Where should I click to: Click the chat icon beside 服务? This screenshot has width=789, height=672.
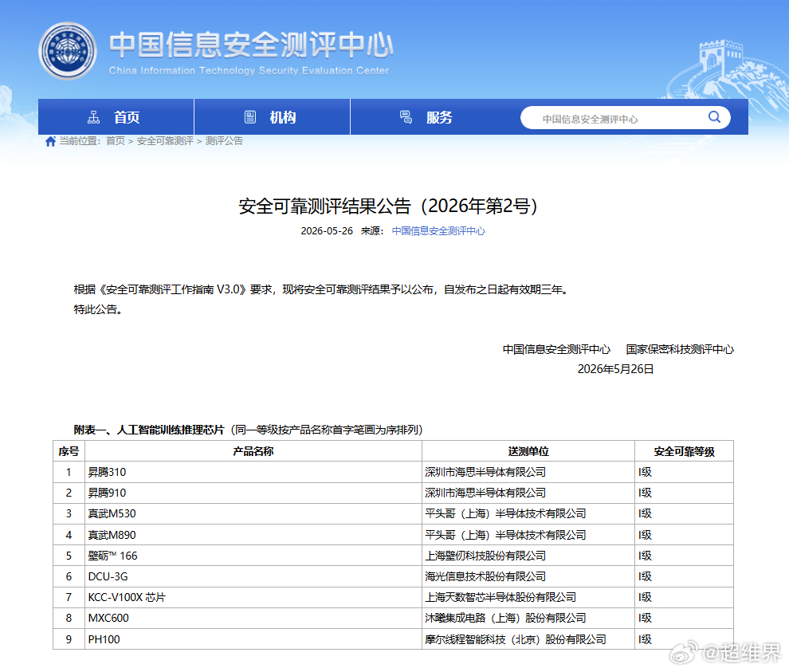tap(406, 117)
